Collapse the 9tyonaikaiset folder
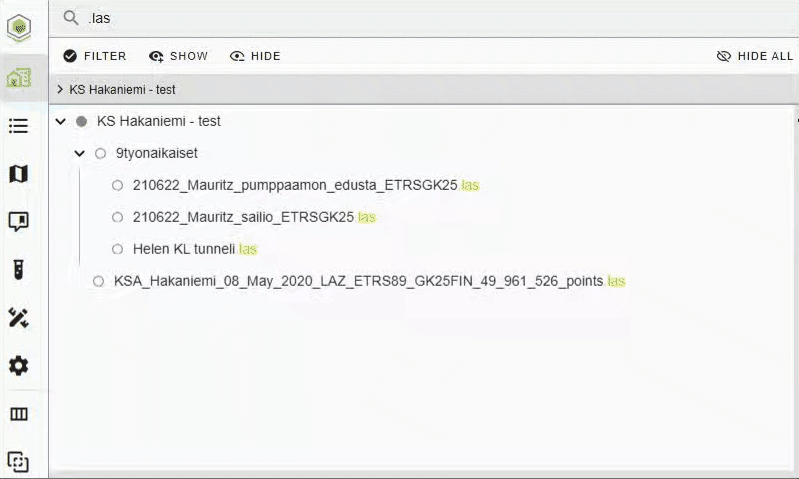The image size is (799, 479). 79,153
